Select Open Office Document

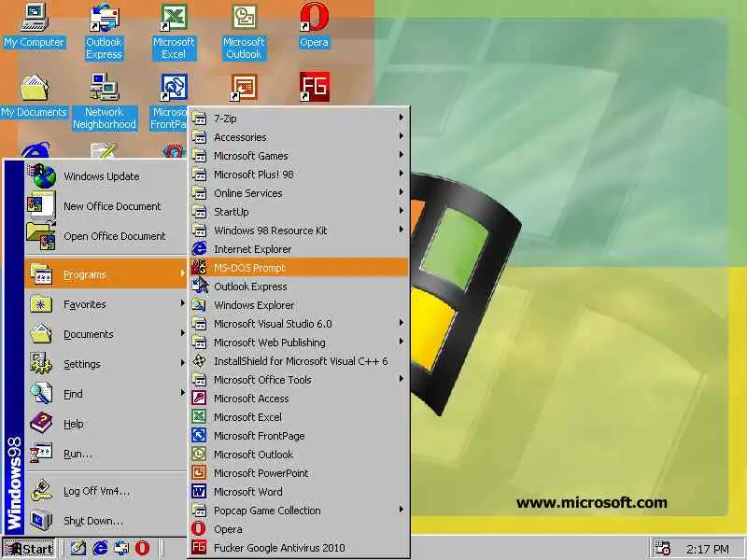point(106,236)
